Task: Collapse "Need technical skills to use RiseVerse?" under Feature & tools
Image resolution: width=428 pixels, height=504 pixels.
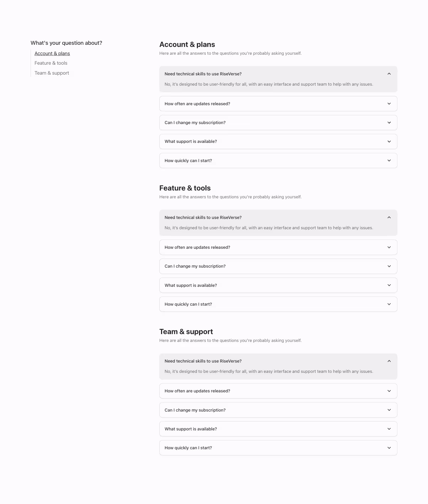Action: click(x=278, y=217)
